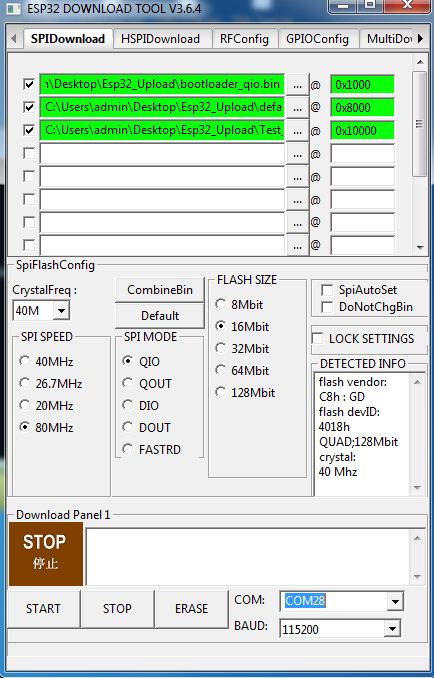Screen dimensions: 434x678
Task: Enable the SpiAutoSet checkbox
Action: (327, 290)
